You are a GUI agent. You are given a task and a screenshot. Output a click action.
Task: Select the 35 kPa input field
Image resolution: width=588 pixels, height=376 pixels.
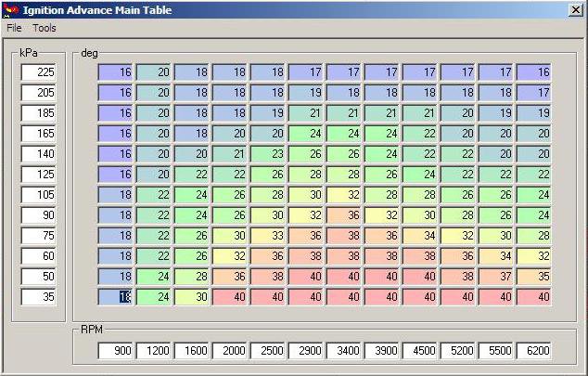39,297
